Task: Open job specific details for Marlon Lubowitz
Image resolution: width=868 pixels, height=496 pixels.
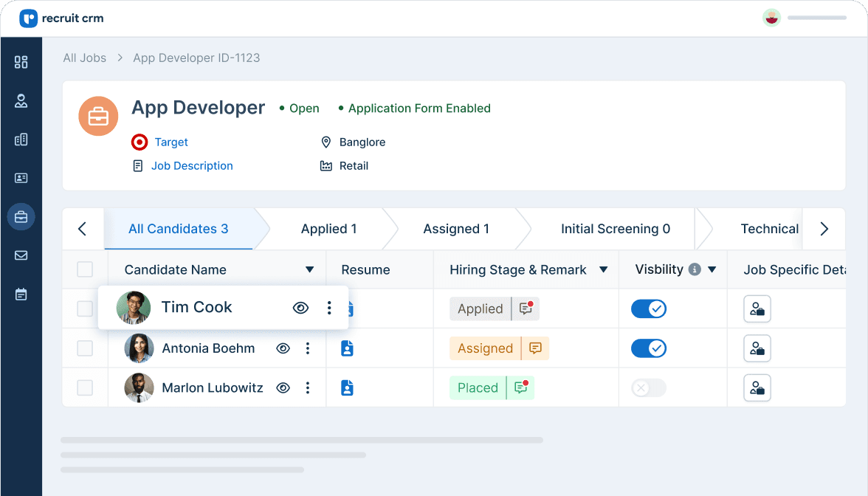Action: [757, 387]
